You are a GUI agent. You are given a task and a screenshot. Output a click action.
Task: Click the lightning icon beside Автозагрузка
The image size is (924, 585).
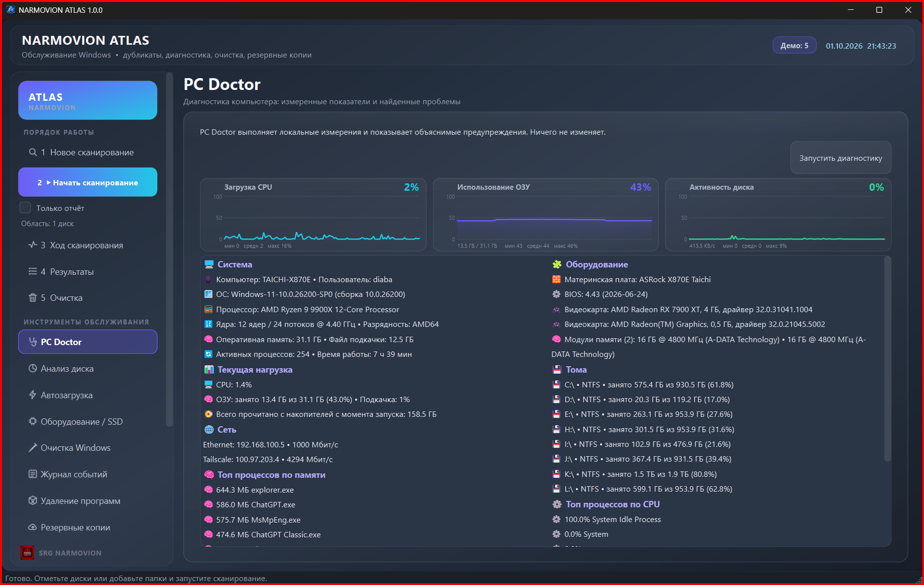point(33,395)
